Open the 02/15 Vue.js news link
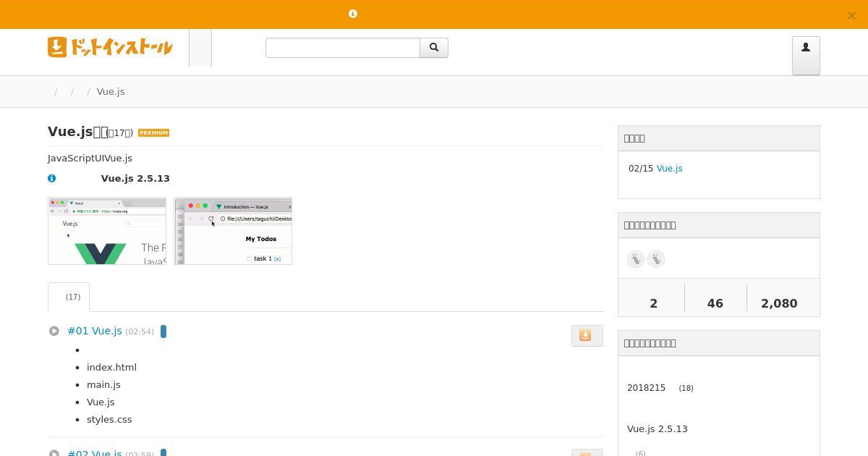 pyautogui.click(x=669, y=168)
